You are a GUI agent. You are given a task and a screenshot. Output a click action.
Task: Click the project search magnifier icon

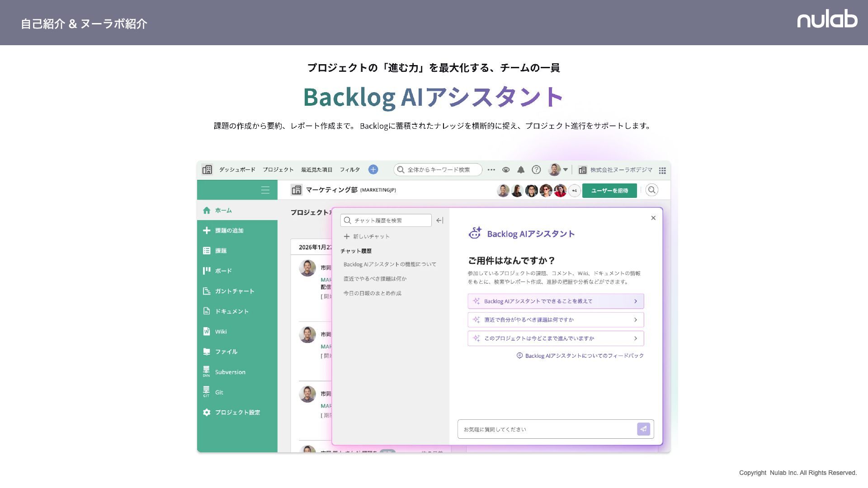coord(651,190)
